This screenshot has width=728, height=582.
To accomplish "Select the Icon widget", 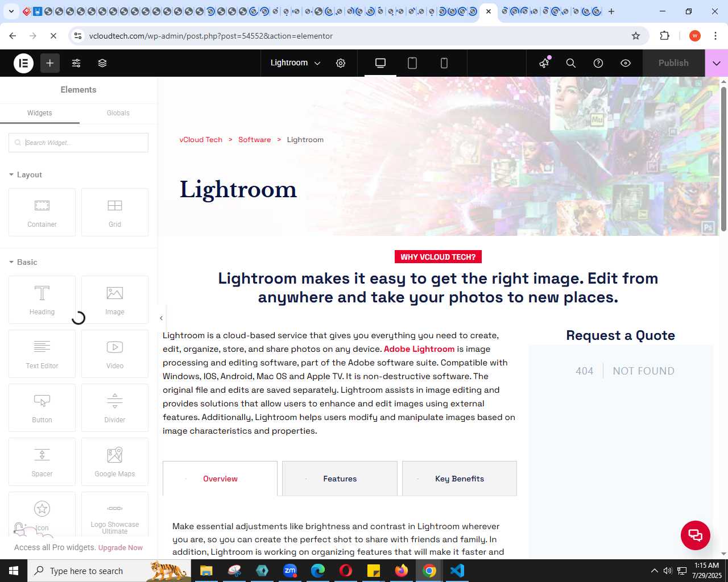I will (x=42, y=514).
